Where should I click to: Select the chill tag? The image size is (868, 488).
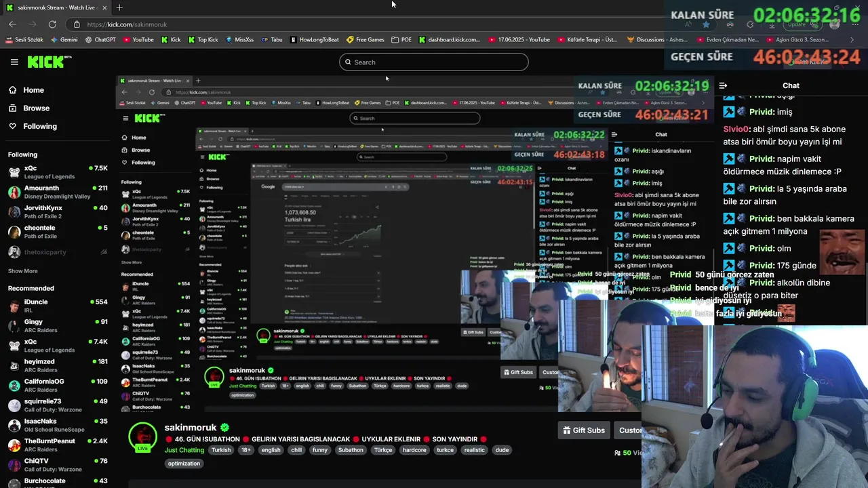[x=296, y=450]
